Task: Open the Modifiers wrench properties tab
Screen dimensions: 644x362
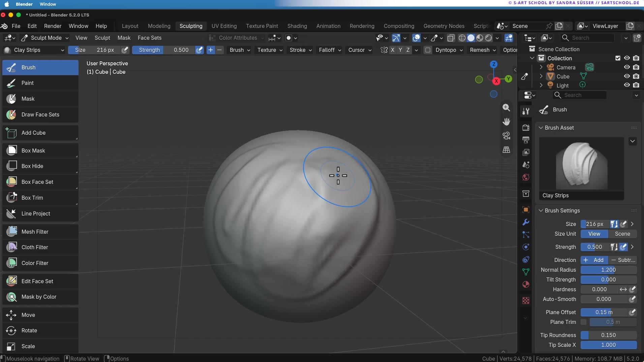Action: click(526, 222)
